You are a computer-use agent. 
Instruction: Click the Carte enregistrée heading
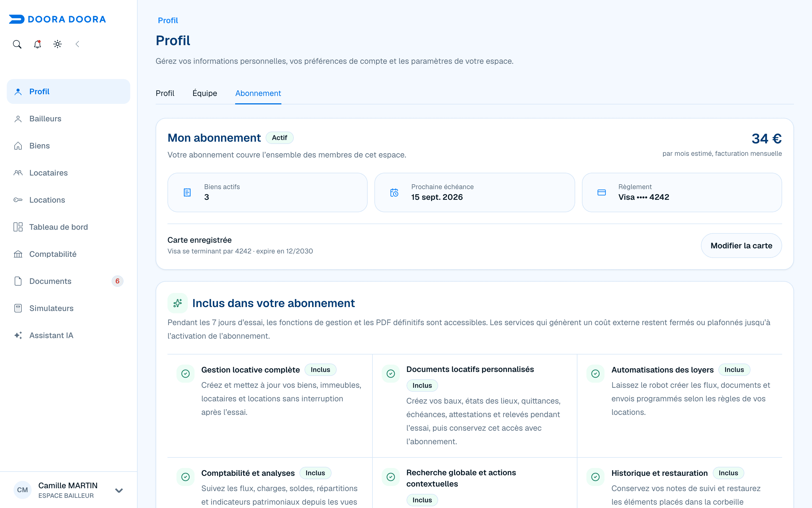click(200, 240)
